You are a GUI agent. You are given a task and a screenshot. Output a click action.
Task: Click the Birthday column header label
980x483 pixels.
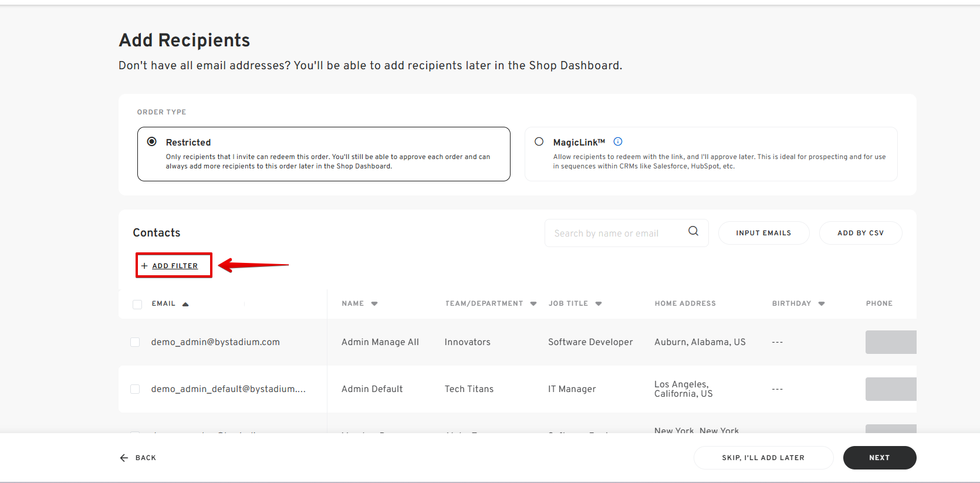click(792, 303)
